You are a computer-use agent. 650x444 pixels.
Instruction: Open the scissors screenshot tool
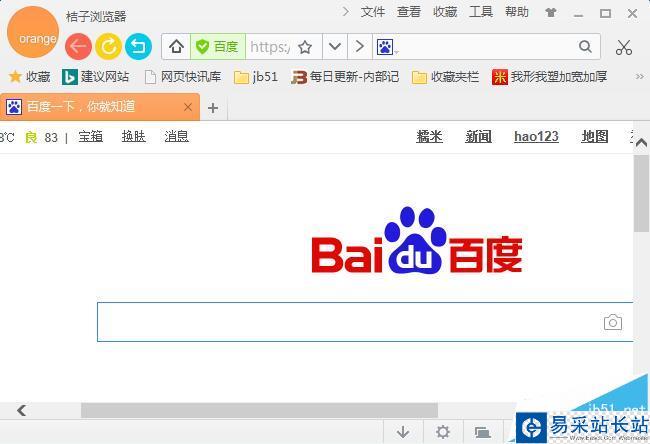(623, 47)
